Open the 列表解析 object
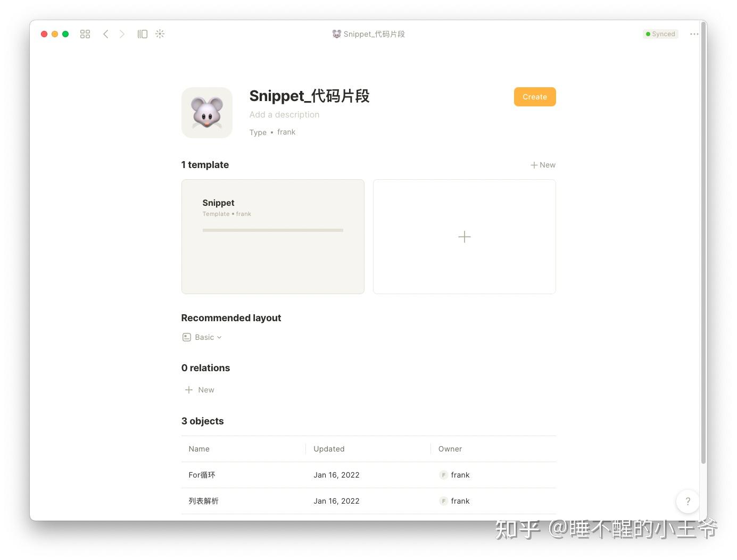This screenshot has height=560, width=737. (203, 500)
